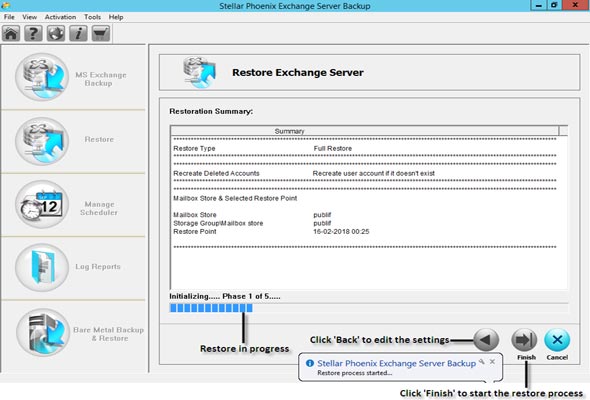Click the 'Restore Point' row label
The width and height of the screenshot is (590, 400).
coord(195,231)
